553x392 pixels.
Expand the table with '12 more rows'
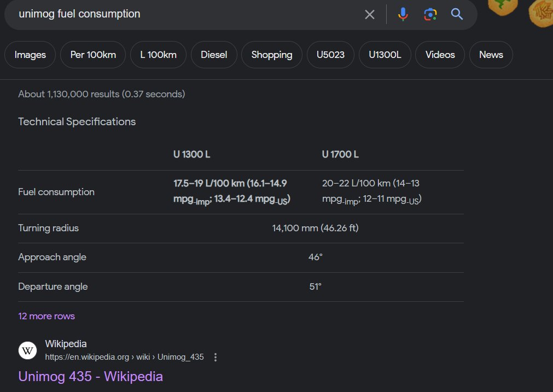pos(46,316)
